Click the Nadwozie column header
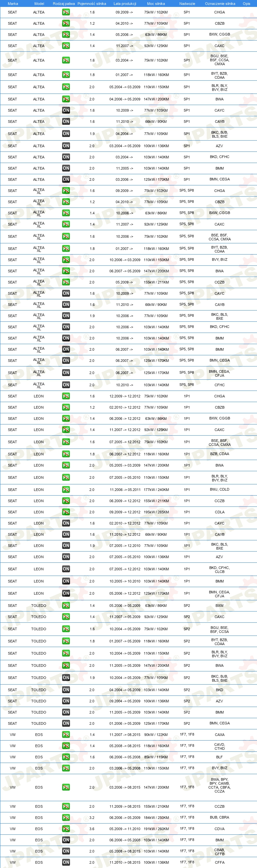The width and height of the screenshot is (257, 868). click(187, 4)
